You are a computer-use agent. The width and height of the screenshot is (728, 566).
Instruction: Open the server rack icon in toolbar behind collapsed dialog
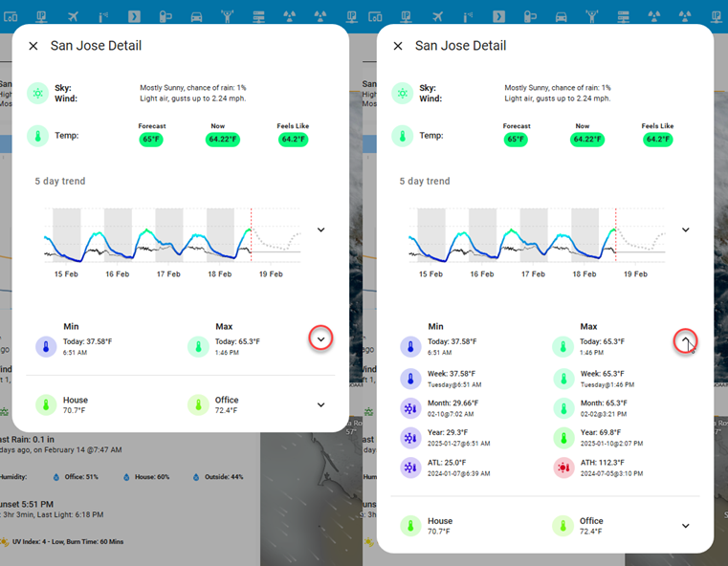click(x=258, y=17)
